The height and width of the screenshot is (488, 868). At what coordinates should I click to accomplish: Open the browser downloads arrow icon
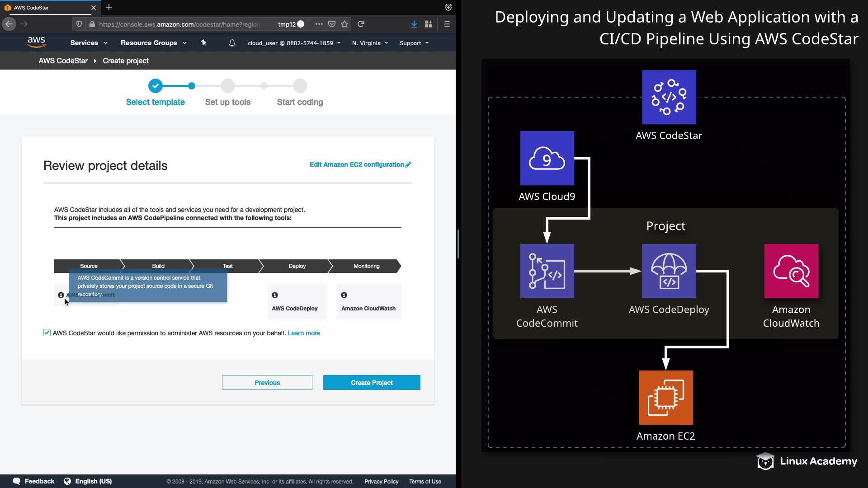click(x=414, y=24)
